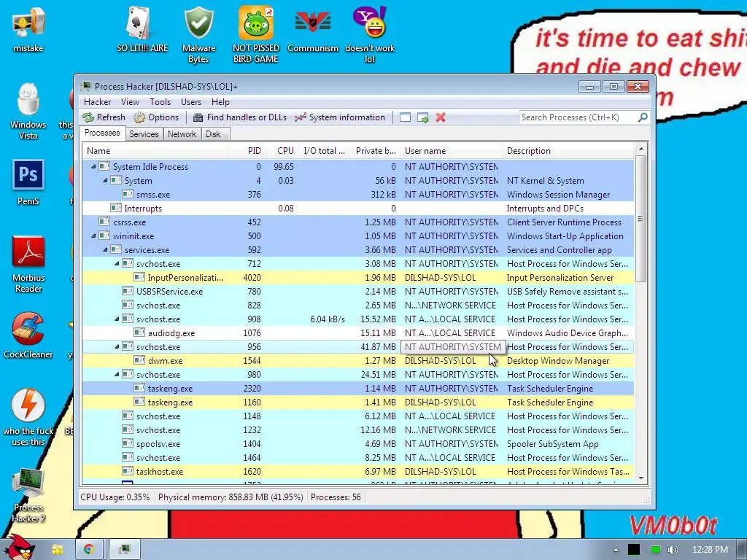
Task: Switch to the Network tab
Action: coord(182,134)
